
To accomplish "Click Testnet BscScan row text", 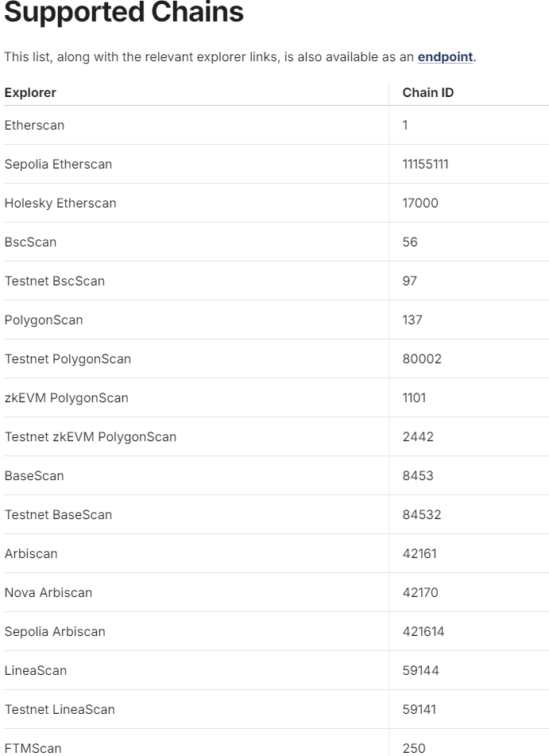I will [55, 281].
